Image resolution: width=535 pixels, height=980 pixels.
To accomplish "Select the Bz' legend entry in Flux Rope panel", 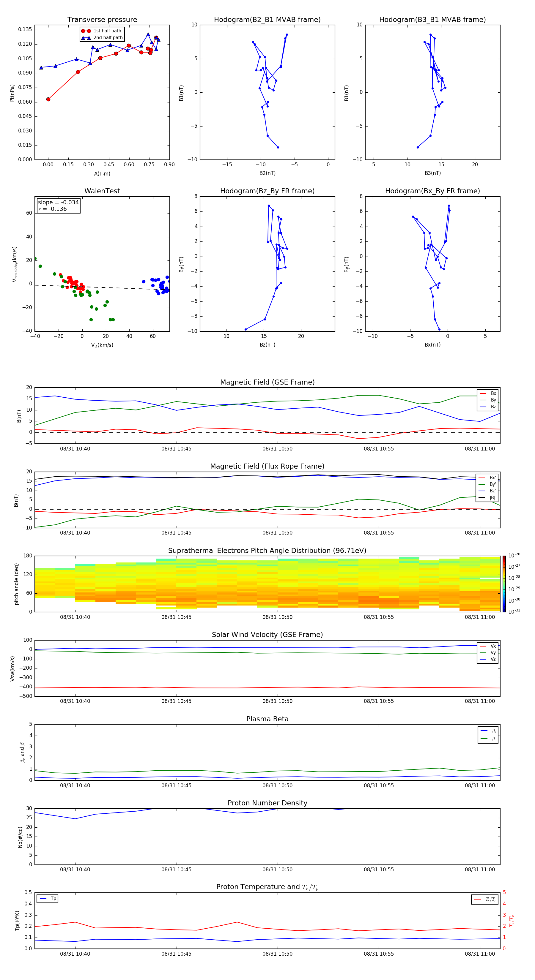I will pyautogui.click(x=487, y=491).
